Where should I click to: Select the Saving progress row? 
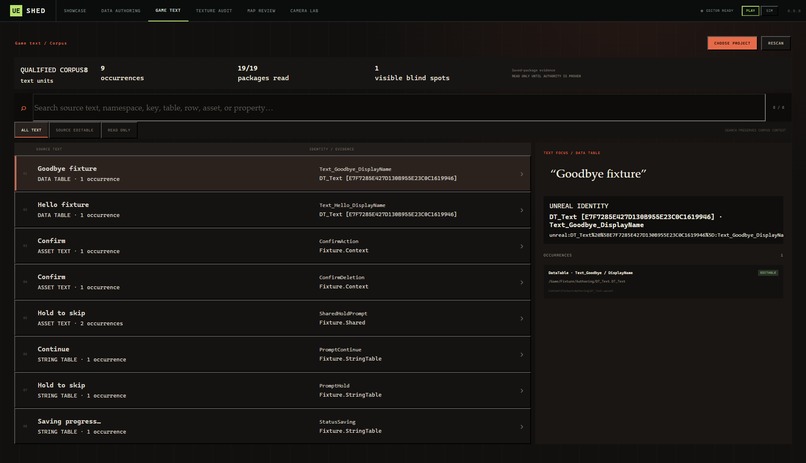273,427
